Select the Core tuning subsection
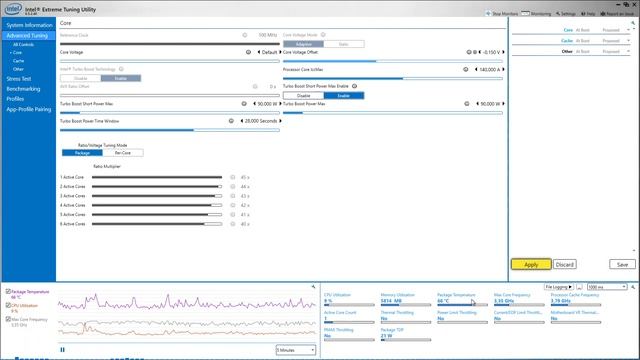Viewport: 640px width, 360px height. point(17,53)
